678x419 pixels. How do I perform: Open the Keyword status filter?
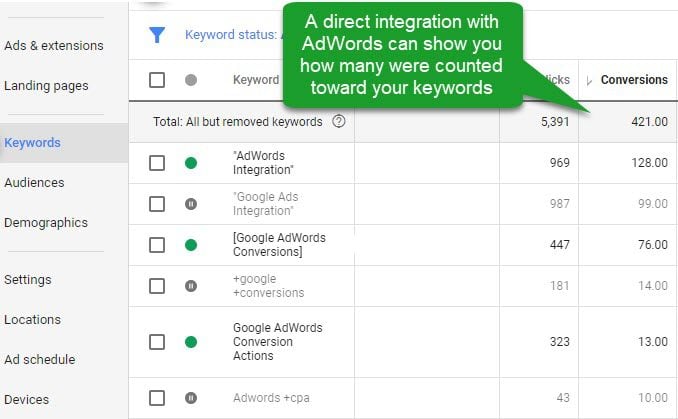pos(233,35)
